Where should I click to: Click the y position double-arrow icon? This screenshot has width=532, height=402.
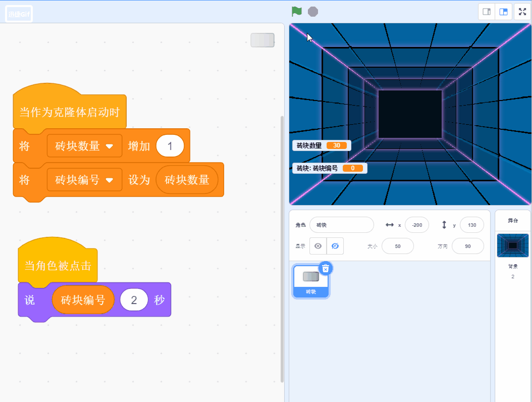445,225
